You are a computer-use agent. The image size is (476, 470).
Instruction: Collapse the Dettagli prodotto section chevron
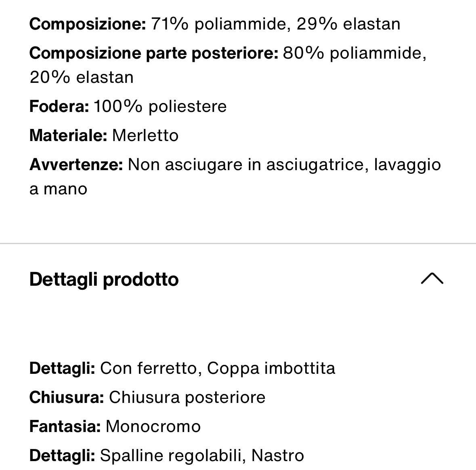click(x=432, y=279)
